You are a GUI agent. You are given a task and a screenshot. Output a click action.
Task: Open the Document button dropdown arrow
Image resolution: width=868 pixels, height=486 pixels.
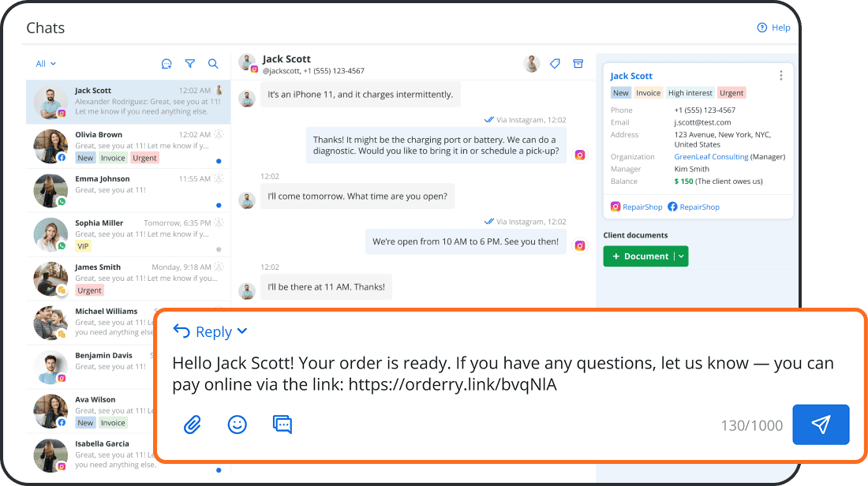(682, 256)
